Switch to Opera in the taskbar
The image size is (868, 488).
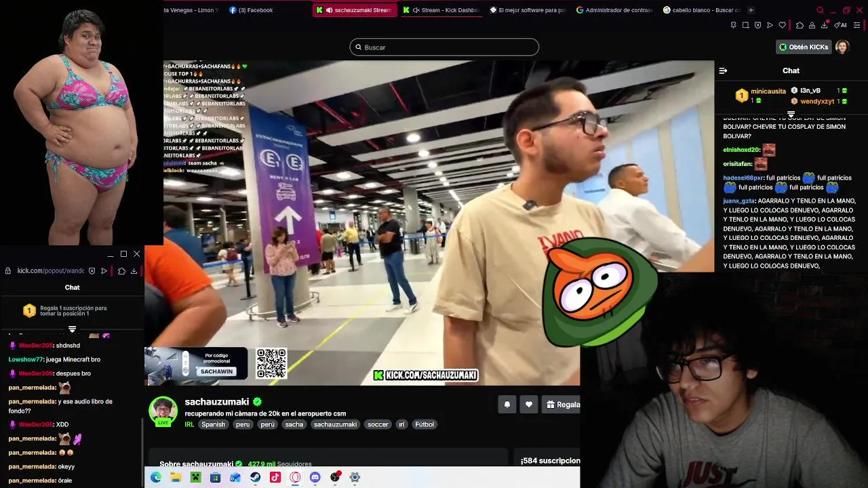[295, 477]
